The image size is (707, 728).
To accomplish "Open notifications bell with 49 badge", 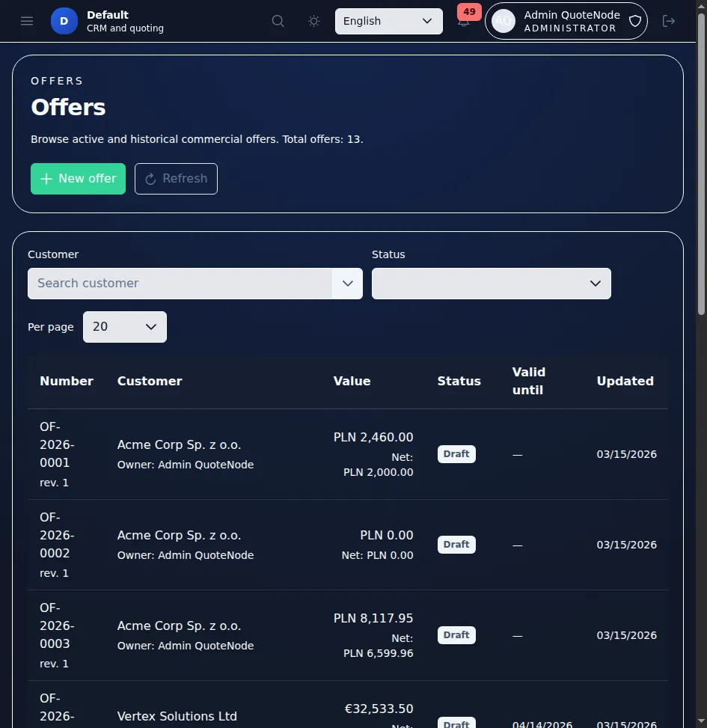I will [x=464, y=22].
